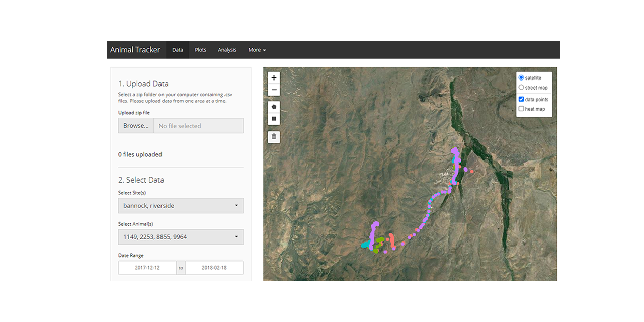Expand the More menu in the navbar

(257, 50)
